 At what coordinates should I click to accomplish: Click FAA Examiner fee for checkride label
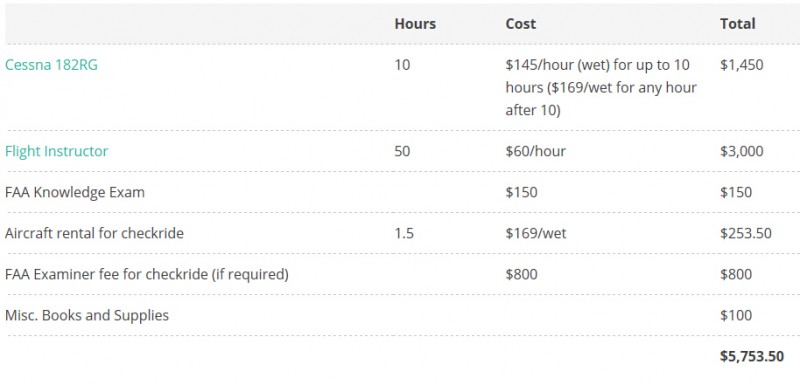(147, 274)
